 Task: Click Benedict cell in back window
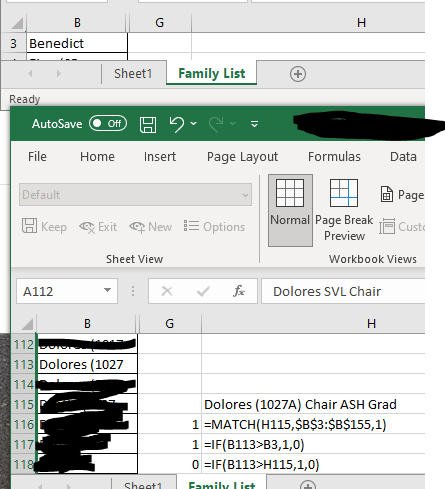click(77, 43)
